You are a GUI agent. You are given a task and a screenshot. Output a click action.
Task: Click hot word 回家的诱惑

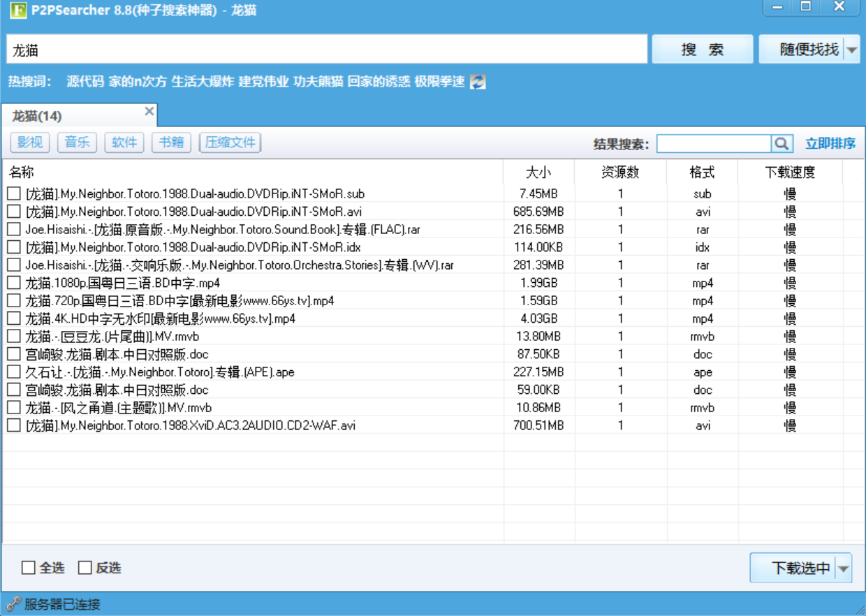pos(379,82)
